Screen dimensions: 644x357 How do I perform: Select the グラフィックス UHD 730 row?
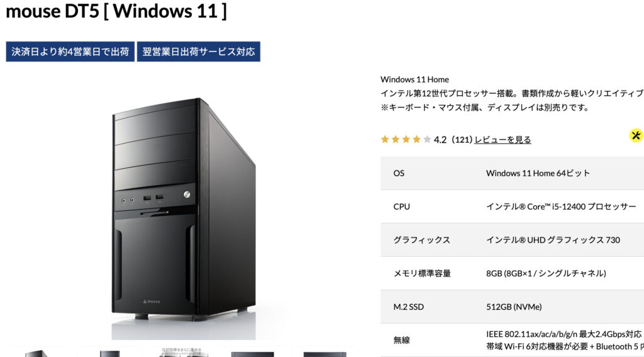[x=512, y=240]
